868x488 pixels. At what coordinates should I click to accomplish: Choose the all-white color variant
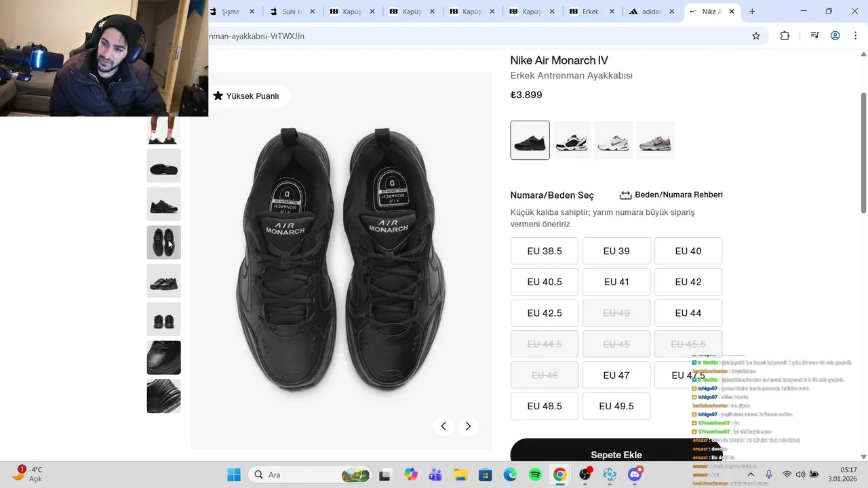pos(614,140)
